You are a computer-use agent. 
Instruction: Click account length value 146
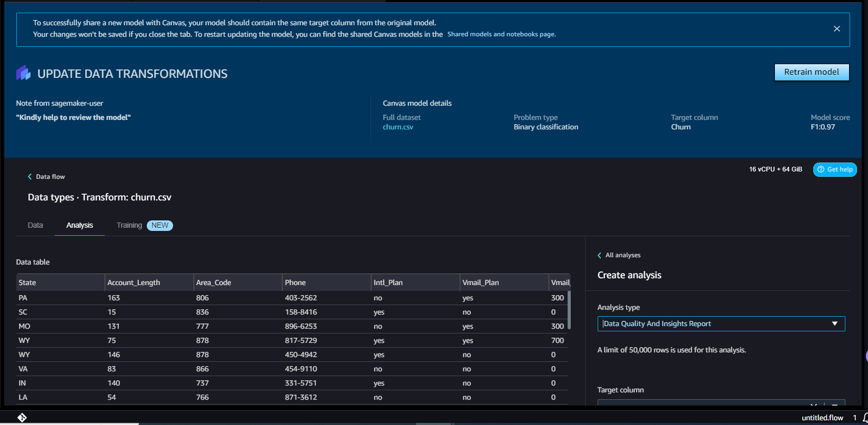114,355
